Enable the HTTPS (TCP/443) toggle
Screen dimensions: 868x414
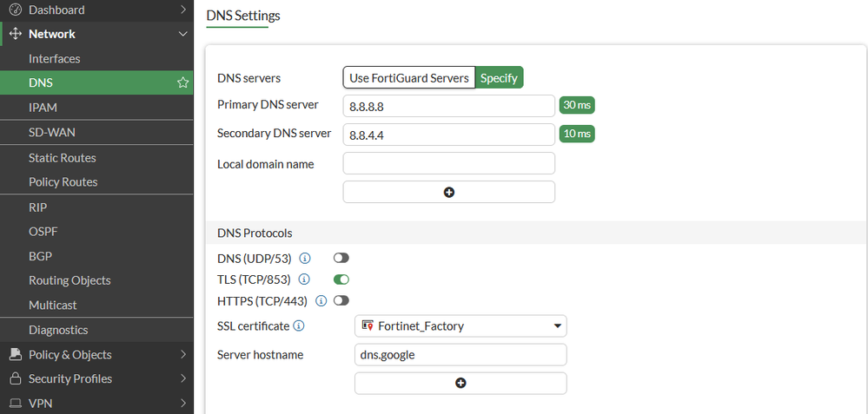[x=341, y=301]
